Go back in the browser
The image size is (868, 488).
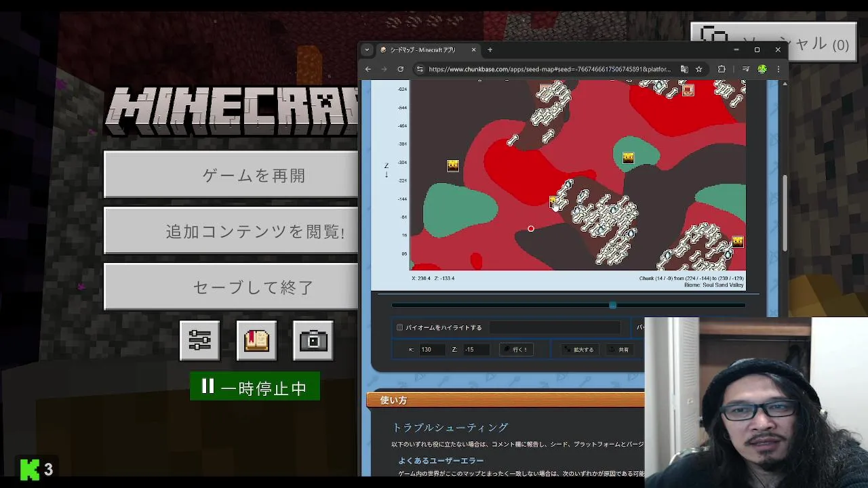368,69
